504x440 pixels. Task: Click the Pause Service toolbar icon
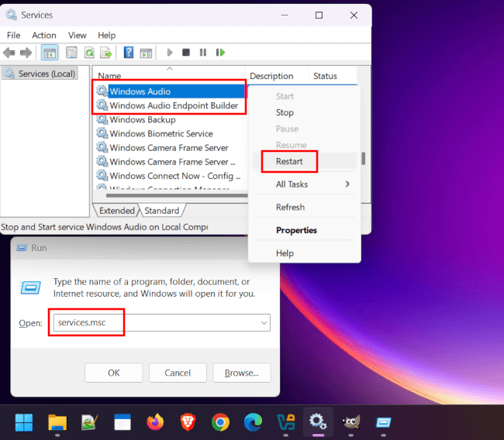coord(203,53)
